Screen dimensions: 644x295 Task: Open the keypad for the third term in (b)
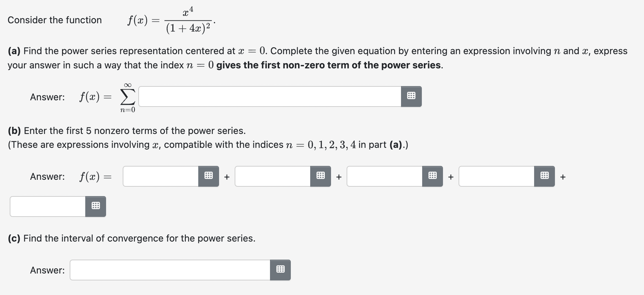coord(432,176)
